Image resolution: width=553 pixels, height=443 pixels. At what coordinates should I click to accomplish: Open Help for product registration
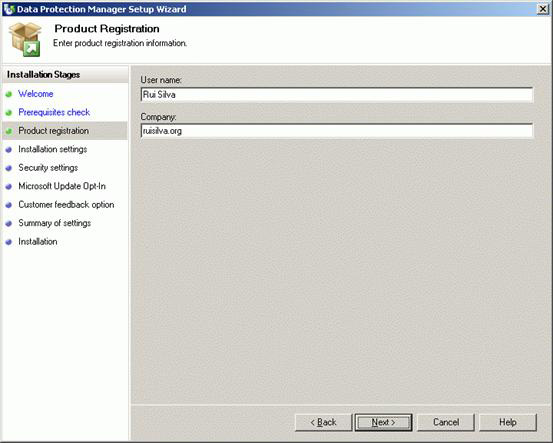tap(508, 422)
